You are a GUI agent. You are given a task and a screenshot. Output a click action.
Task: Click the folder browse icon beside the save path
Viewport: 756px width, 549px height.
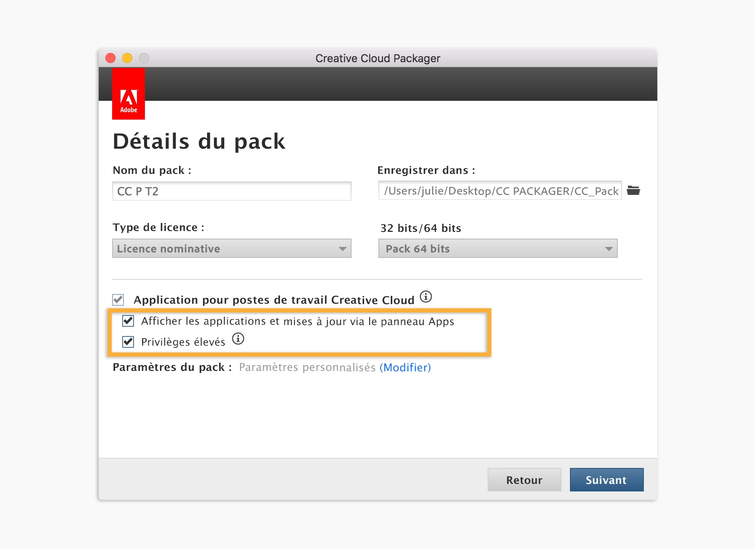[633, 191]
